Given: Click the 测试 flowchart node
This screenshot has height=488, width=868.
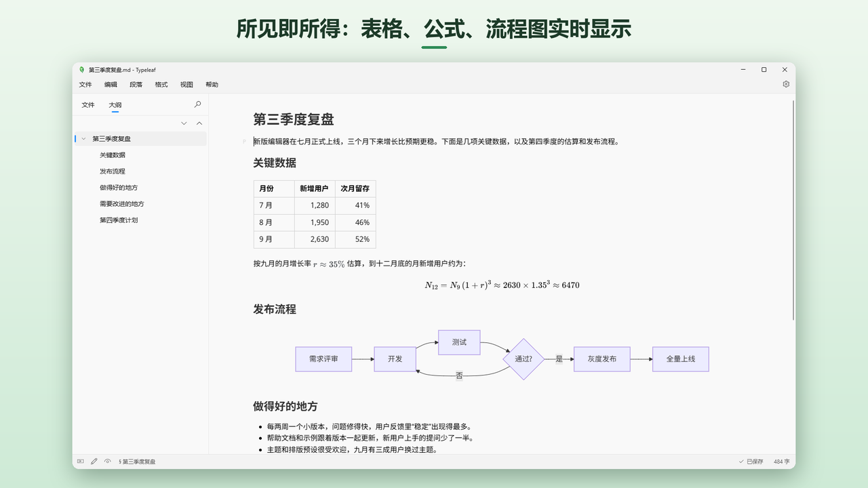Looking at the screenshot, I should (x=459, y=342).
